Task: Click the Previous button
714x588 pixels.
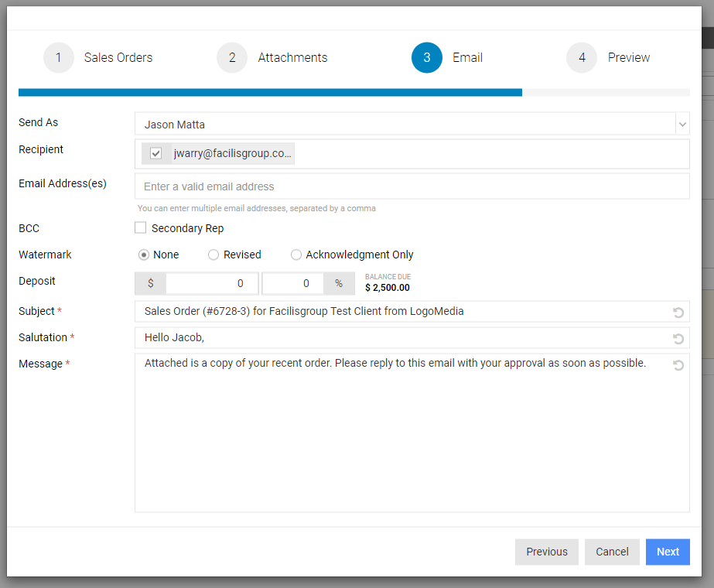Action: (x=546, y=552)
